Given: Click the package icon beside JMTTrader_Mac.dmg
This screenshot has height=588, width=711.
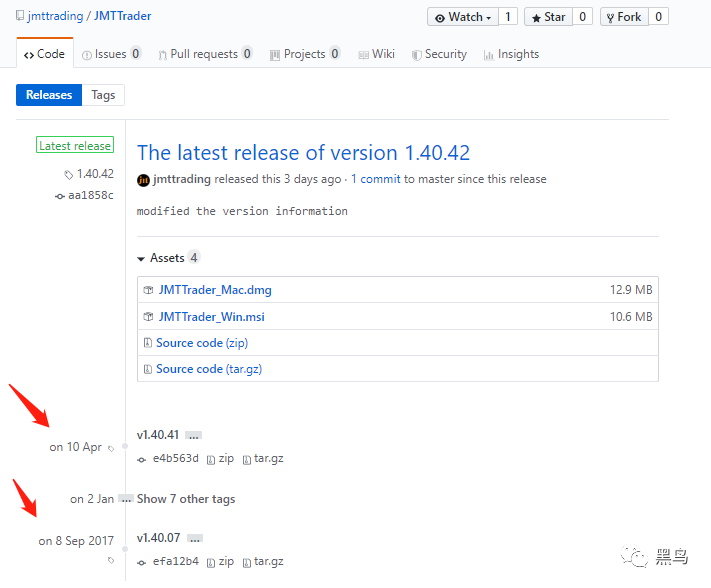Looking at the screenshot, I should pyautogui.click(x=148, y=290).
